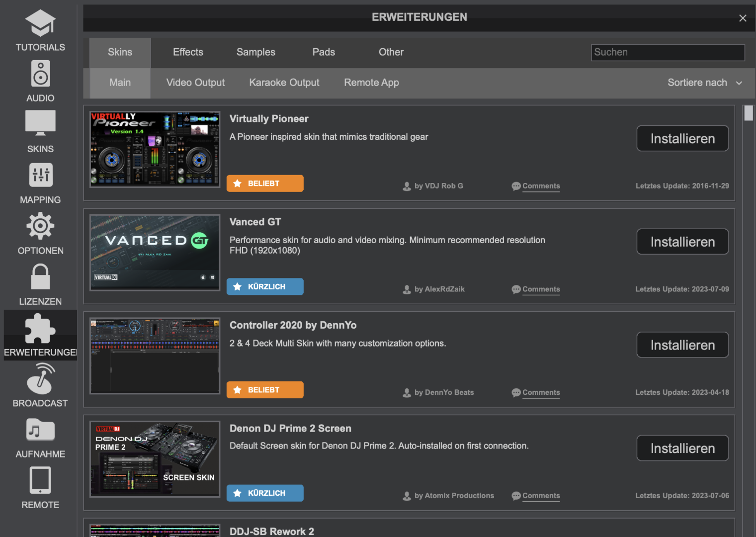Switch to the Effects tab
This screenshot has height=537, width=756.
tap(188, 52)
